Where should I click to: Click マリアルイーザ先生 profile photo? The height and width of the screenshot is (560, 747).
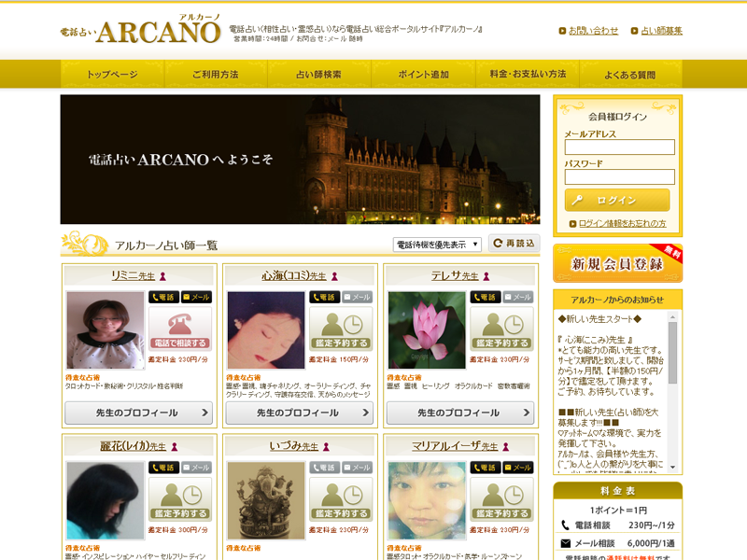[x=427, y=500]
